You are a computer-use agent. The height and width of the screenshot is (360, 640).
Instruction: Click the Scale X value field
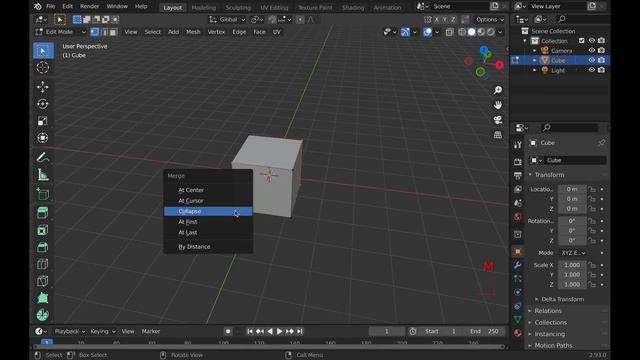click(x=572, y=265)
